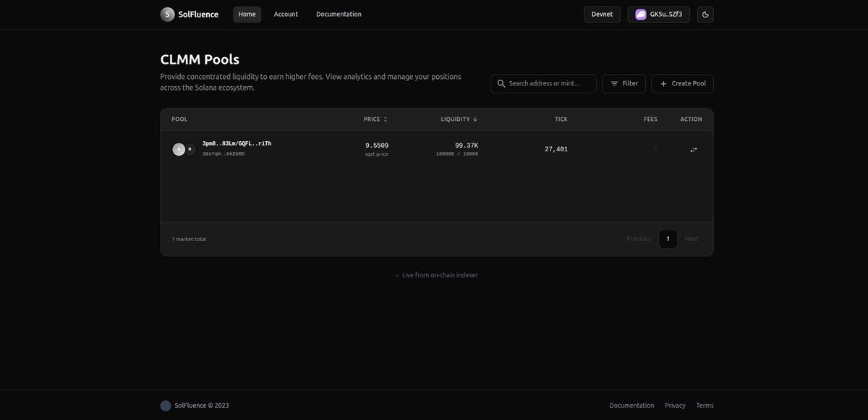The width and height of the screenshot is (868, 420).
Task: Click the SolFluence logo icon in header
Action: pyautogui.click(x=167, y=14)
